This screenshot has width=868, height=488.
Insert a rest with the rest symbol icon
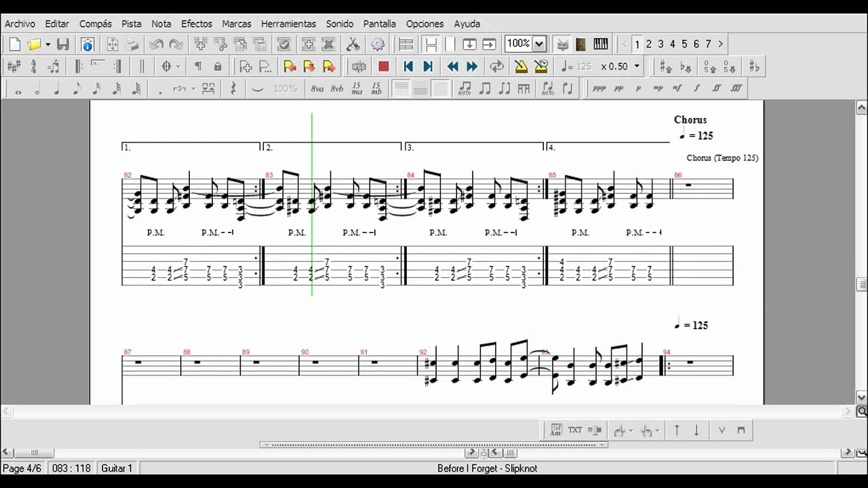[x=233, y=89]
